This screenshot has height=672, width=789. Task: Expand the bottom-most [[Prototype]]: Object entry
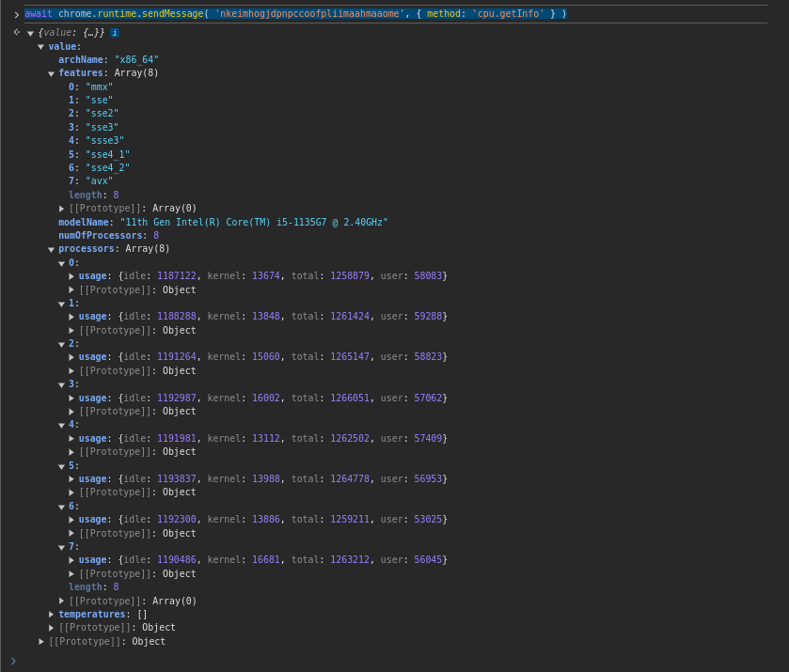[x=41, y=641]
